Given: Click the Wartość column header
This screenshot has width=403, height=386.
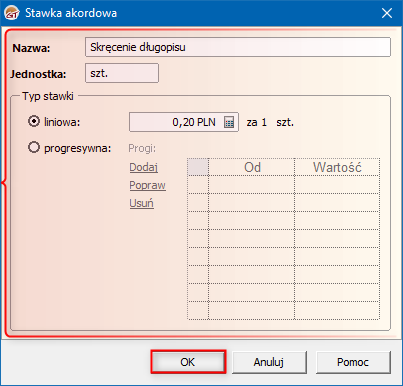Looking at the screenshot, I should [x=337, y=167].
